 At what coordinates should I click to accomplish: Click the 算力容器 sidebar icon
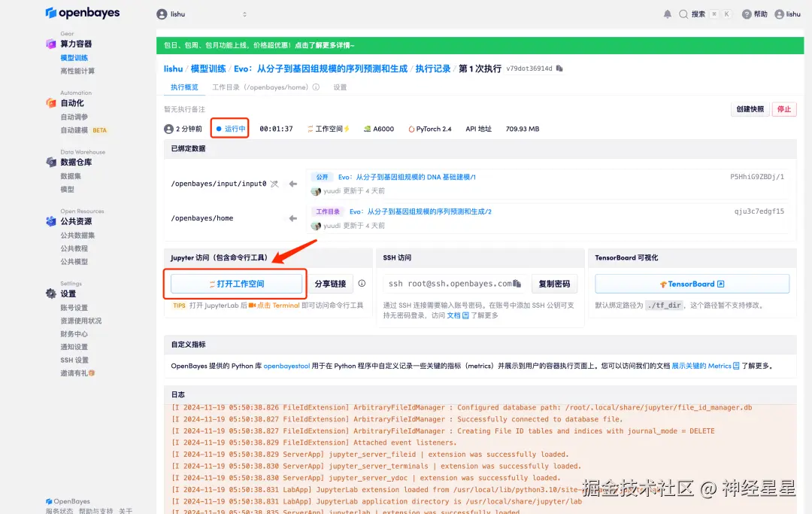pyautogui.click(x=51, y=44)
